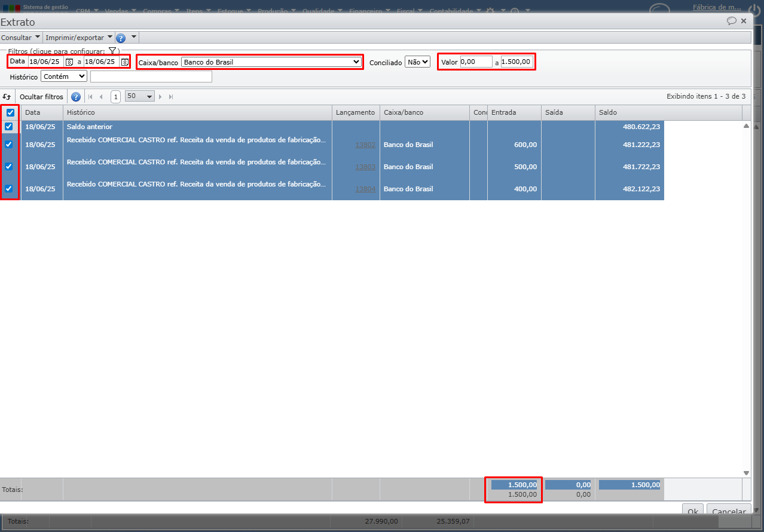Click the blue help icon next to Imprimir/exportar
This screenshot has width=764, height=532.
[x=121, y=38]
